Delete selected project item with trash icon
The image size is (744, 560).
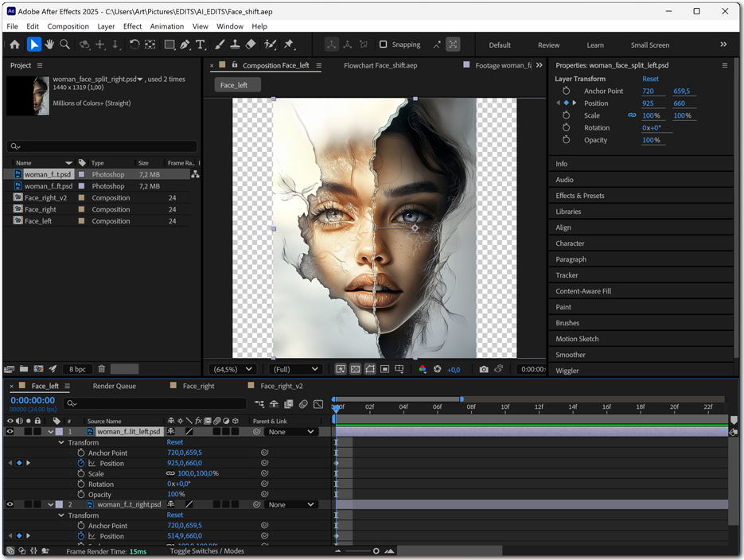pyautogui.click(x=102, y=369)
